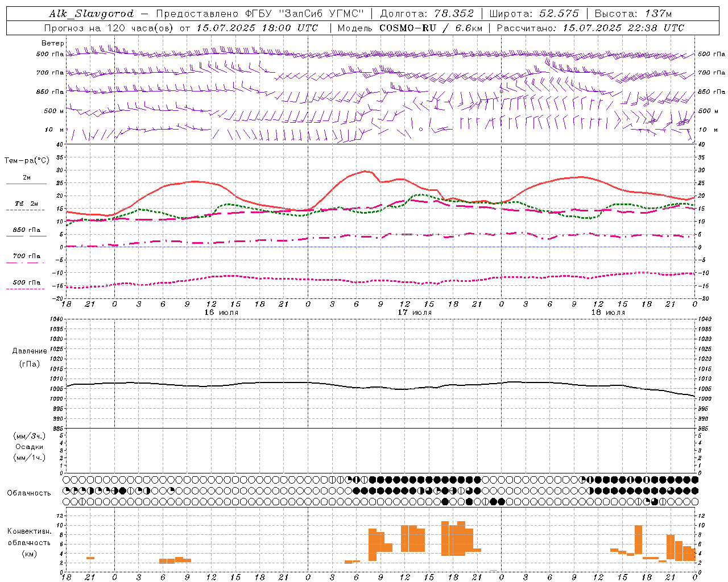Image resolution: width=728 pixels, height=582 pixels.
Task: Click the Ветер label
Action: (52, 43)
